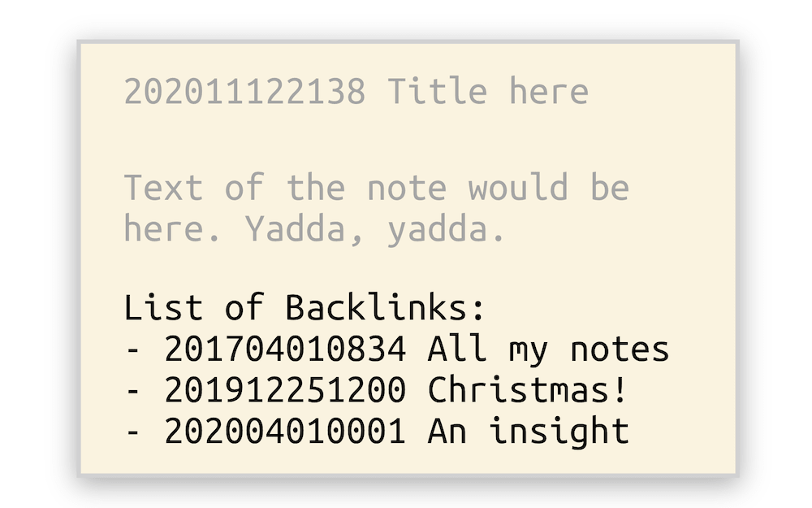
Task: Open the backlink "An insight"
Action: pos(529,432)
